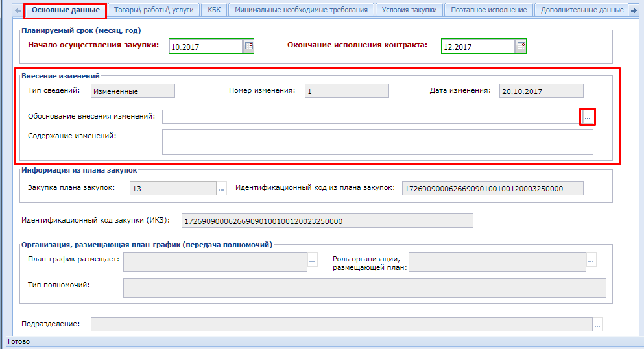The width and height of the screenshot is (644, 349).
Task: Go to Минимальные необходимые требования tab
Action: tap(301, 10)
